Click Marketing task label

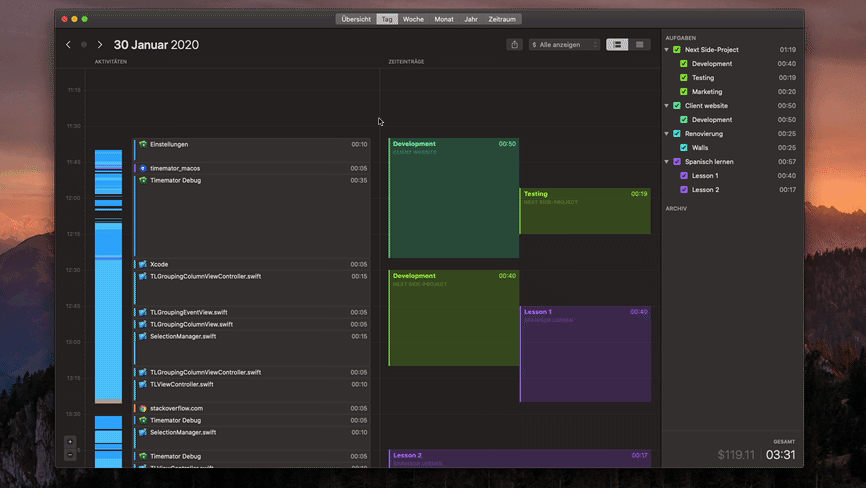[707, 92]
